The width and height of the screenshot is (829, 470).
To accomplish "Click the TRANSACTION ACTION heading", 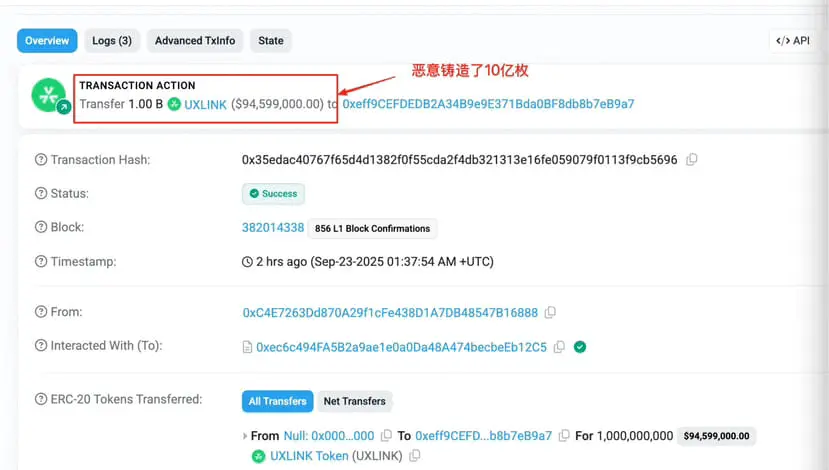I will (137, 86).
